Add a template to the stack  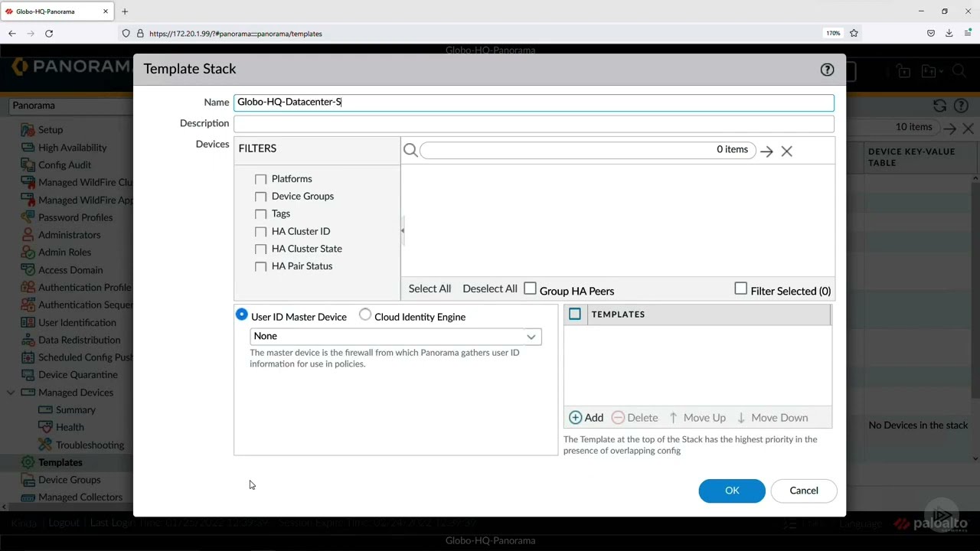586,417
